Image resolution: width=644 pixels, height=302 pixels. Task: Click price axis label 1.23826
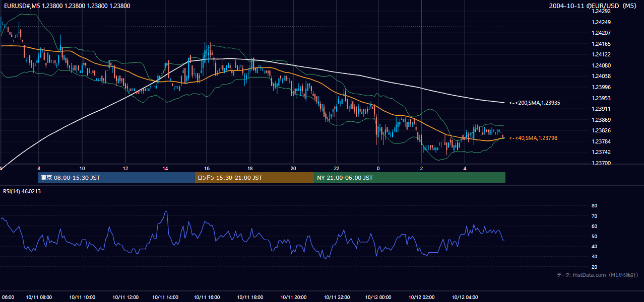coord(601,130)
